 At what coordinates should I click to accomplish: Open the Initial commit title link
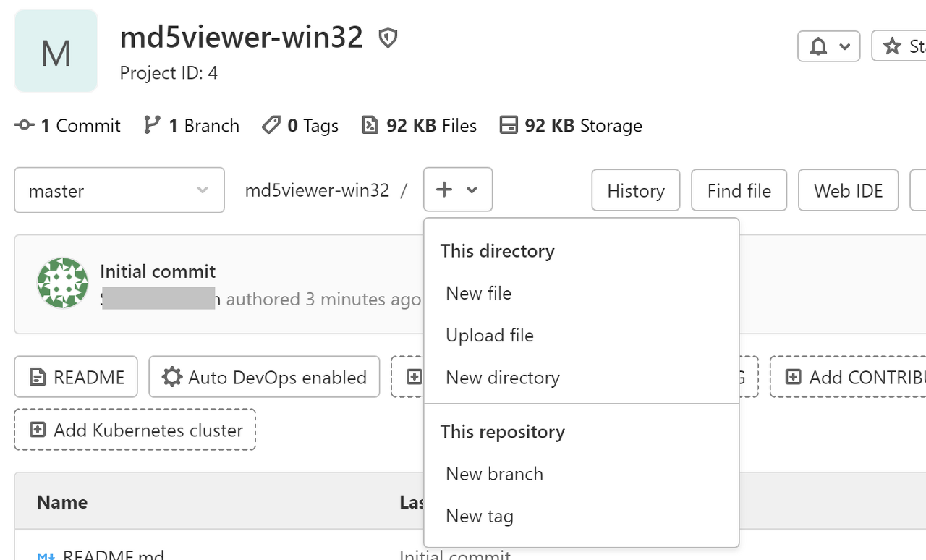(x=158, y=271)
